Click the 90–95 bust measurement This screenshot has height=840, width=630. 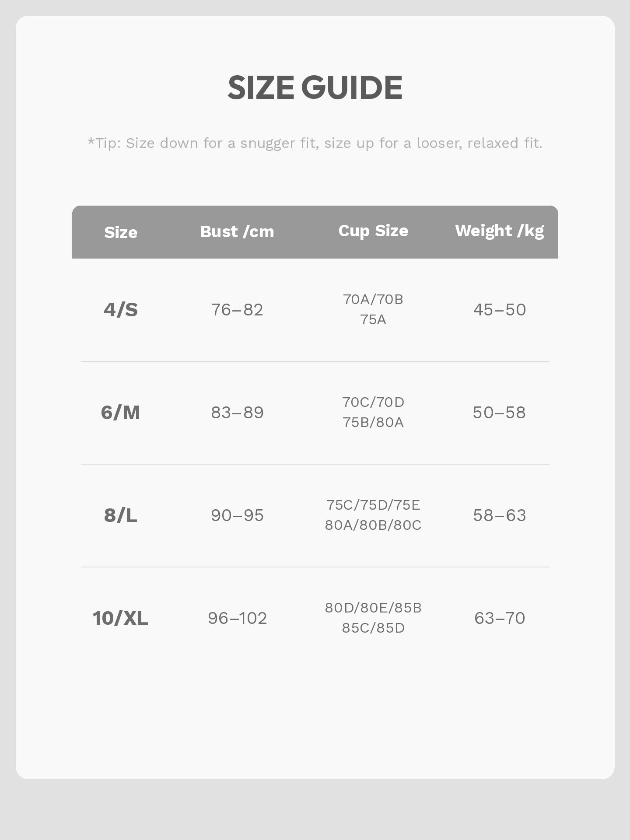(237, 515)
